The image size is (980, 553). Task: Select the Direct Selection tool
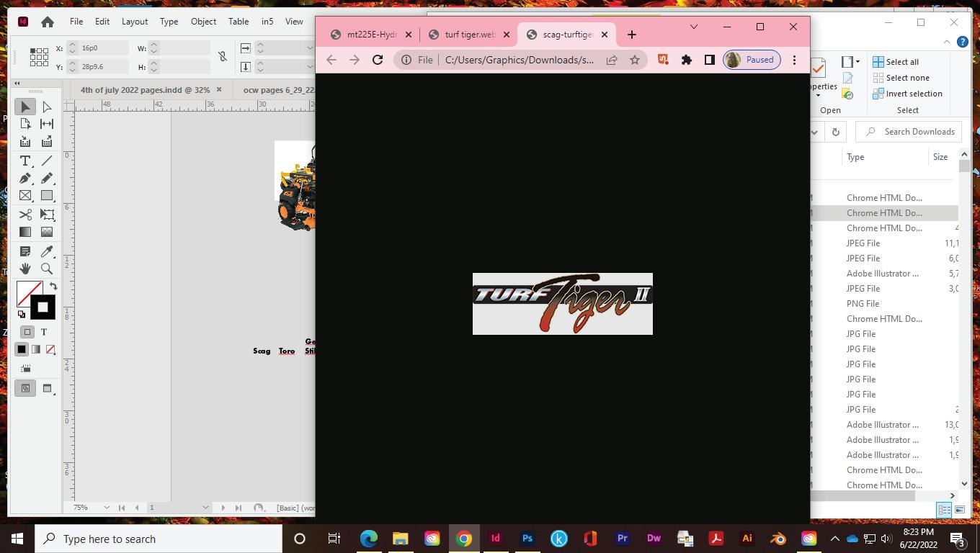(x=47, y=107)
